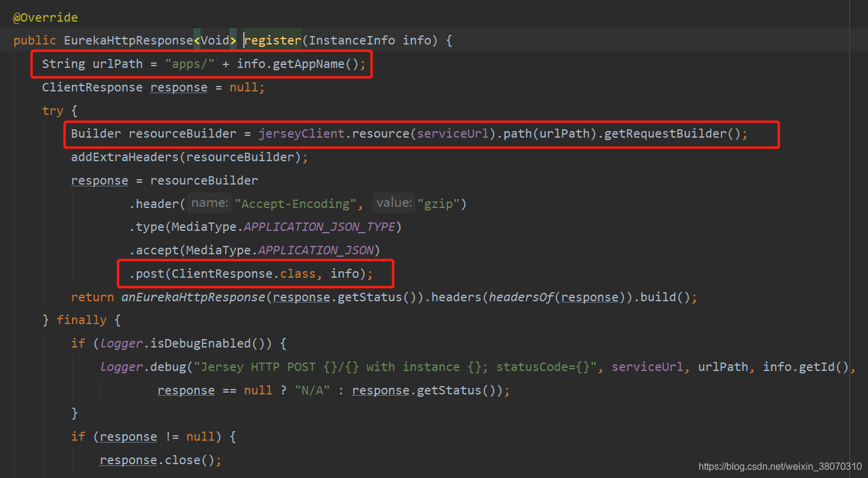Click anEurekaHttpResponse method call
This screenshot has width=868, height=478.
tap(193, 297)
